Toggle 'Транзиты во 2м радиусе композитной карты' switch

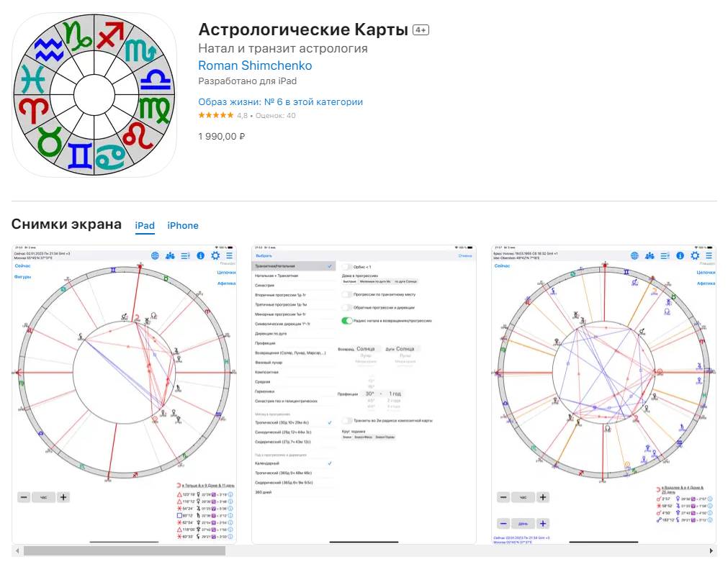[347, 420]
